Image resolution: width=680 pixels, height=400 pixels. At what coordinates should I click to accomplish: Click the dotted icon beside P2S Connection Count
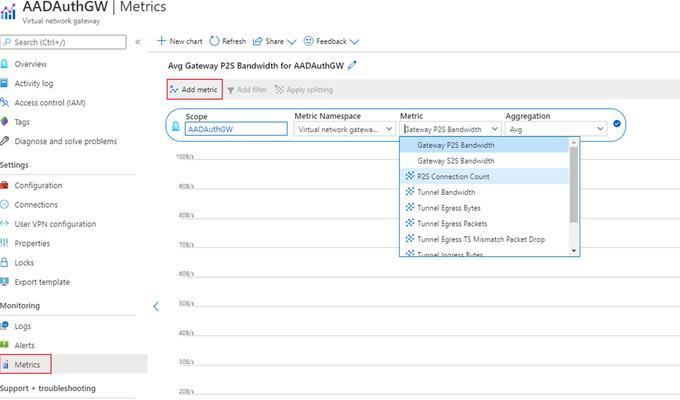click(x=410, y=176)
